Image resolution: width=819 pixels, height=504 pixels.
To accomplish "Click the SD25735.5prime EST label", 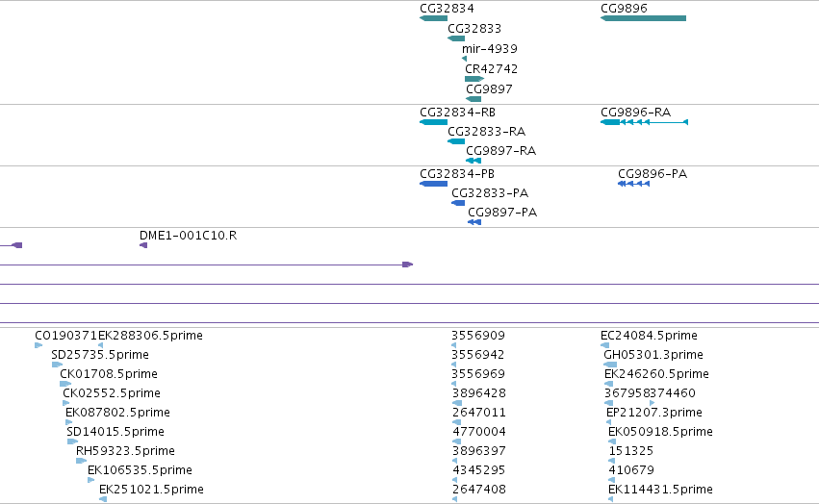I will 100,355.
